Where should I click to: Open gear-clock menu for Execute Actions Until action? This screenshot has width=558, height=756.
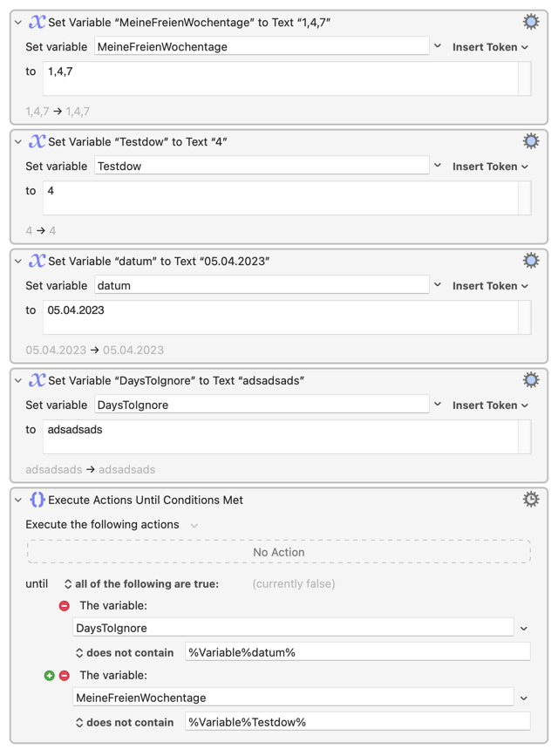pos(531,500)
